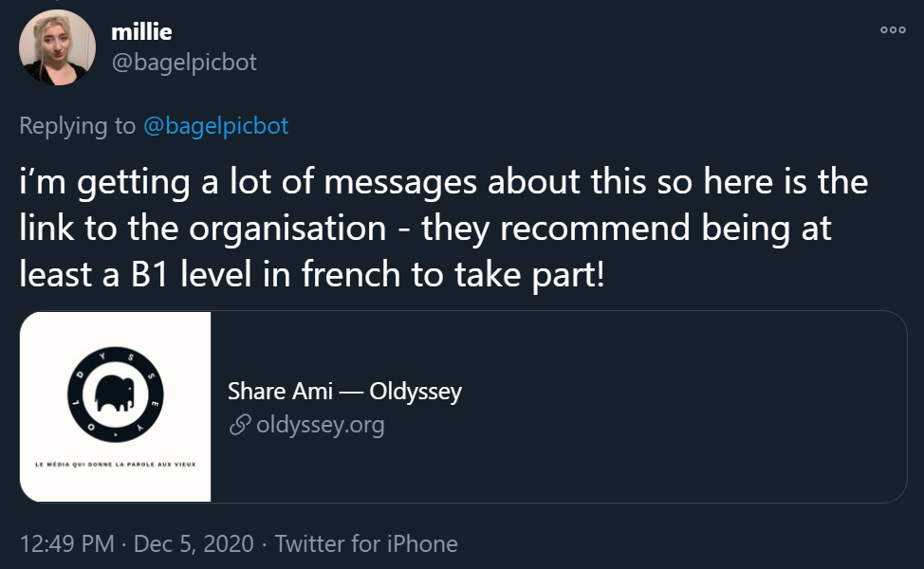The image size is (924, 569).
Task: Click the phrase "link to the organisation"
Action: 203,229
